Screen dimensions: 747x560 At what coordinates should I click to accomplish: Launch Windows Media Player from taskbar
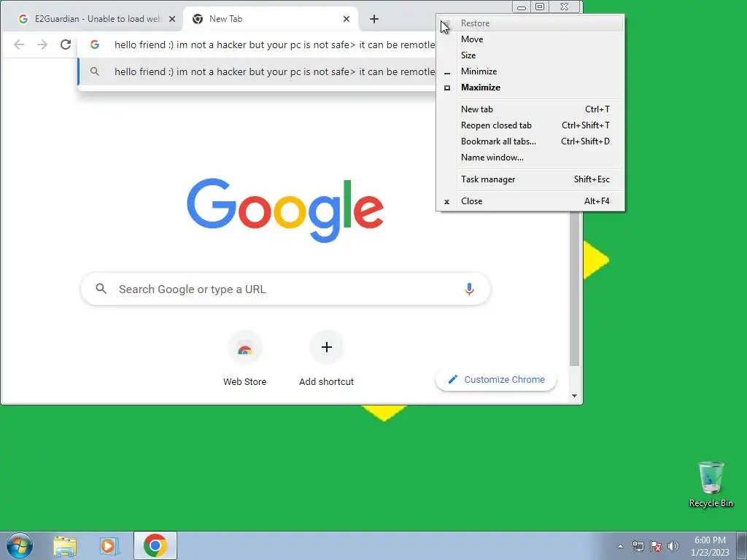click(x=108, y=546)
